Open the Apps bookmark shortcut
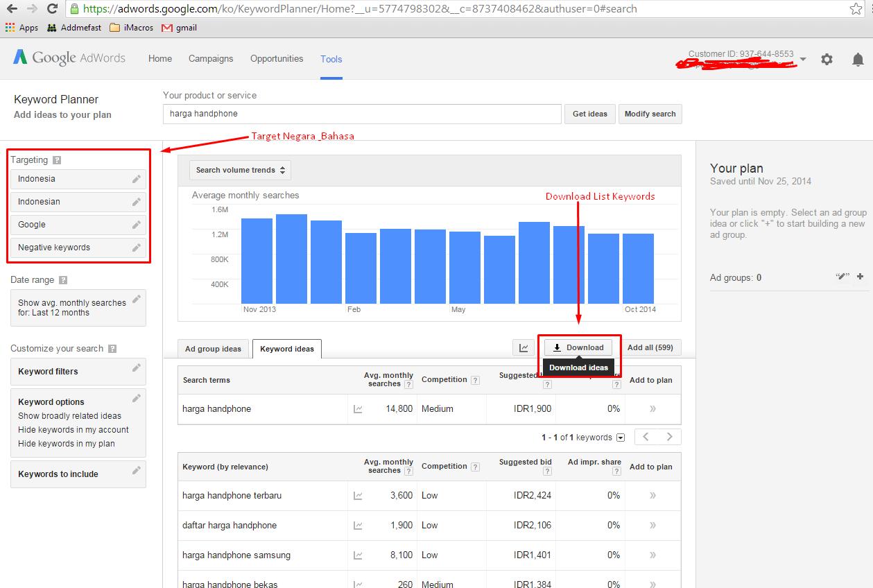 point(21,28)
